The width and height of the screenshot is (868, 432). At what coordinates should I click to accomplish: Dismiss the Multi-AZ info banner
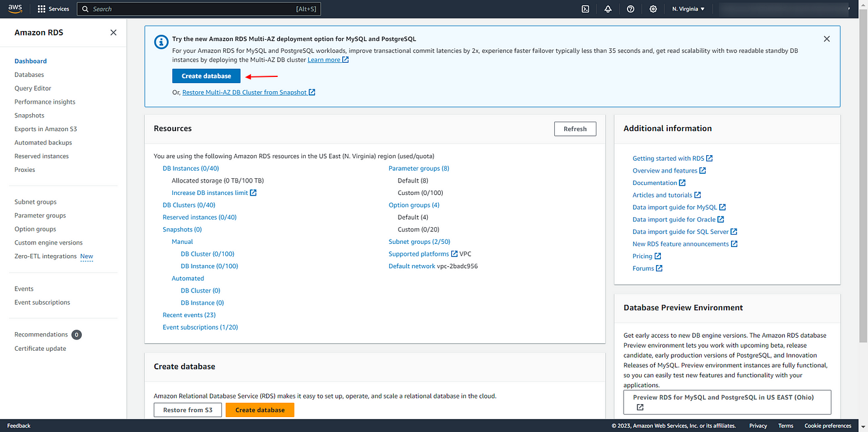point(826,38)
